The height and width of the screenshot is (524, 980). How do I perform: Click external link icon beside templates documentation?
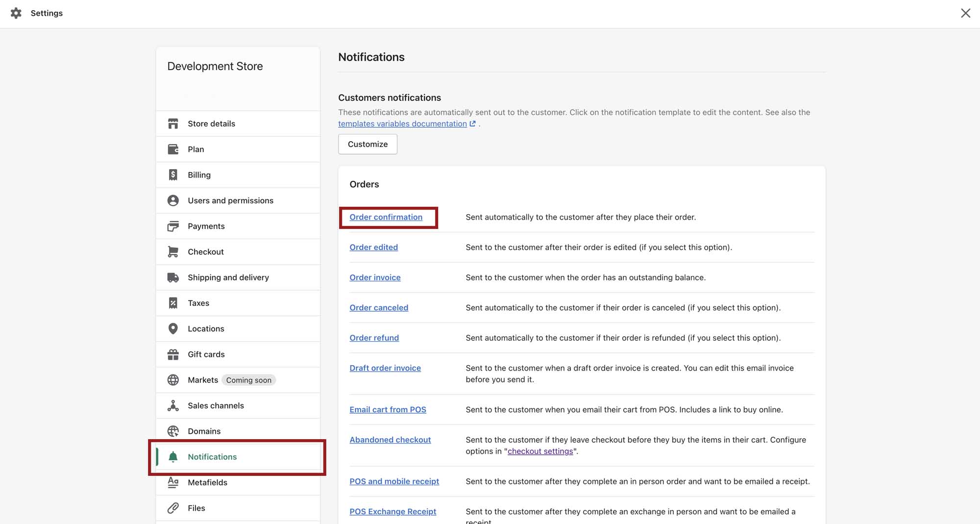tap(472, 124)
